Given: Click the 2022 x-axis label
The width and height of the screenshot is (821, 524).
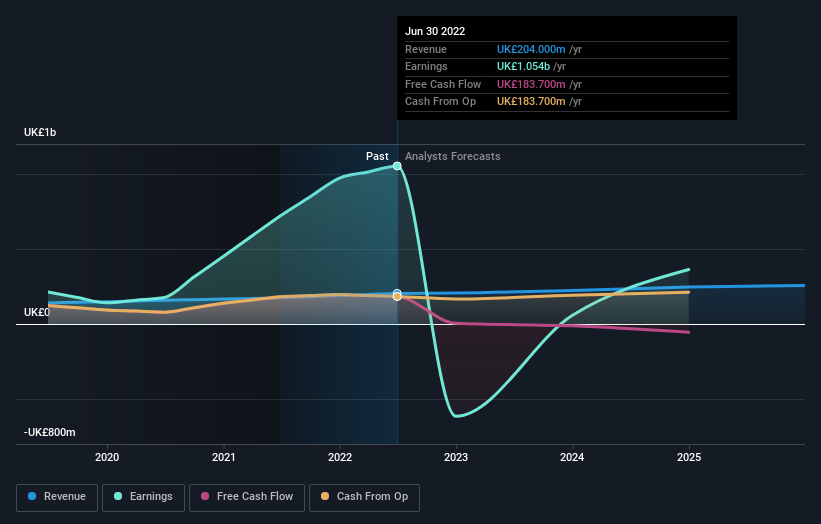Looking at the screenshot, I should [340, 458].
